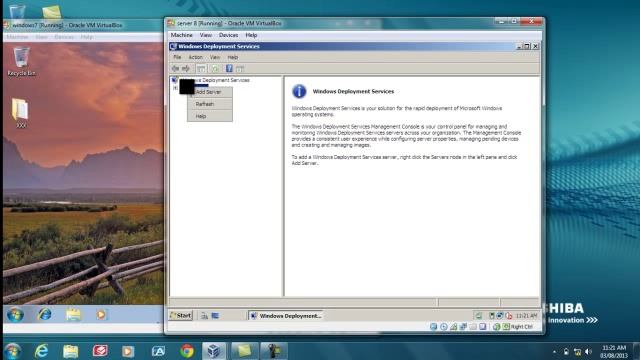Click the VirtualBox optical disk indicator
The width and height of the screenshot is (640, 360).
[x=444, y=327]
